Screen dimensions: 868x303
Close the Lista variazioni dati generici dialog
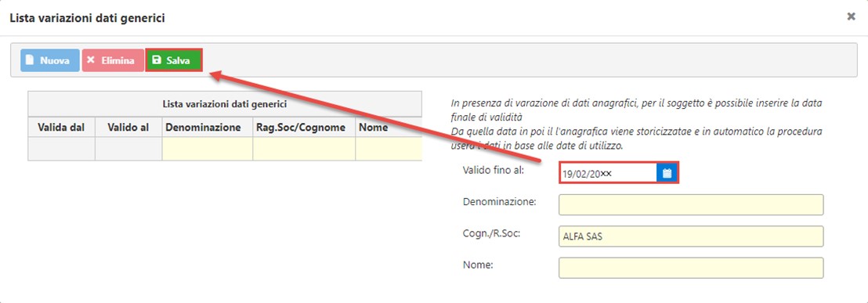click(x=852, y=16)
